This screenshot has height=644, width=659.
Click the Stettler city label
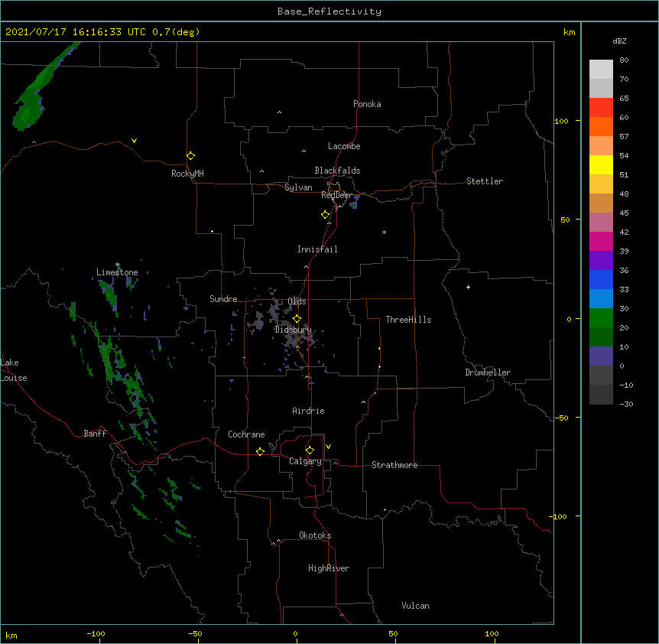coord(485,181)
